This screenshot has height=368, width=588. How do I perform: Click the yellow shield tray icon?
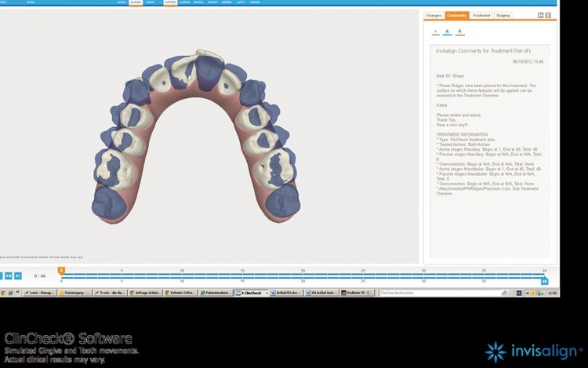pos(532,293)
